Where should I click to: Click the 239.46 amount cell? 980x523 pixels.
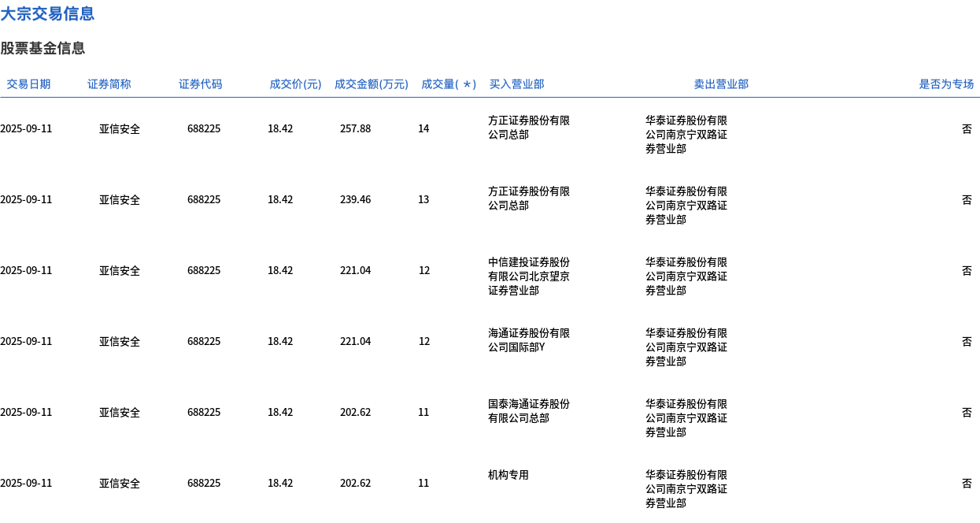(355, 199)
